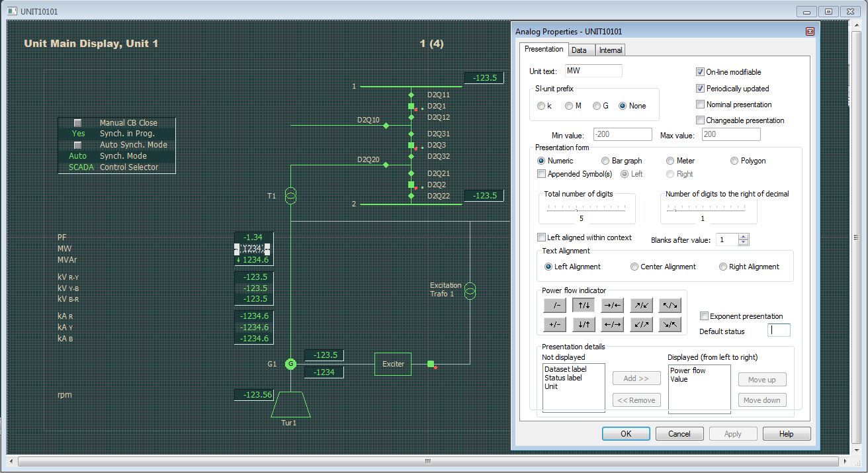868x473 pixels.
Task: Select Center Alignment
Action: pyautogui.click(x=634, y=267)
